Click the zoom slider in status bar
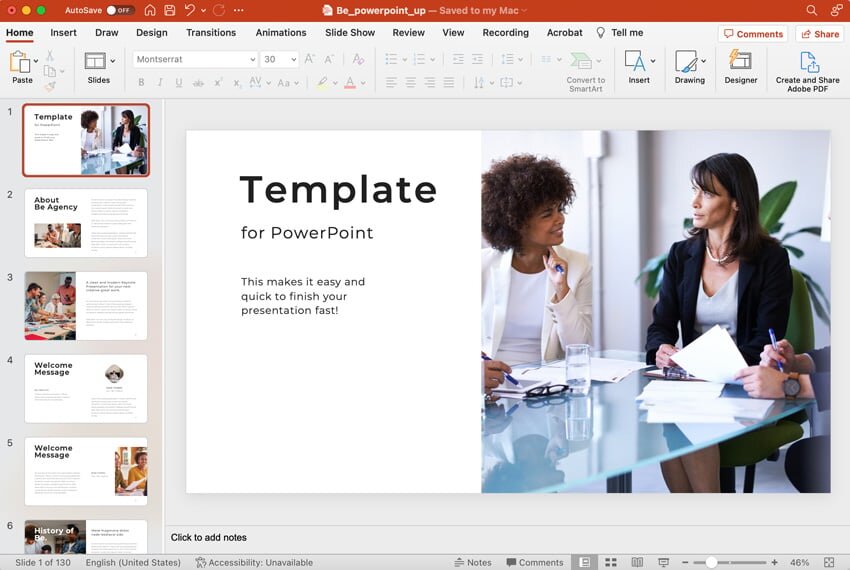 tap(711, 562)
